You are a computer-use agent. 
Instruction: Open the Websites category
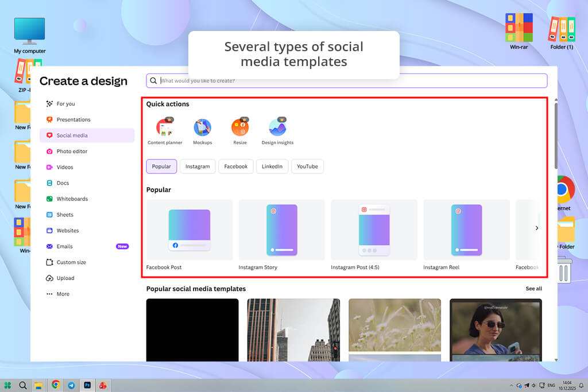(87, 231)
